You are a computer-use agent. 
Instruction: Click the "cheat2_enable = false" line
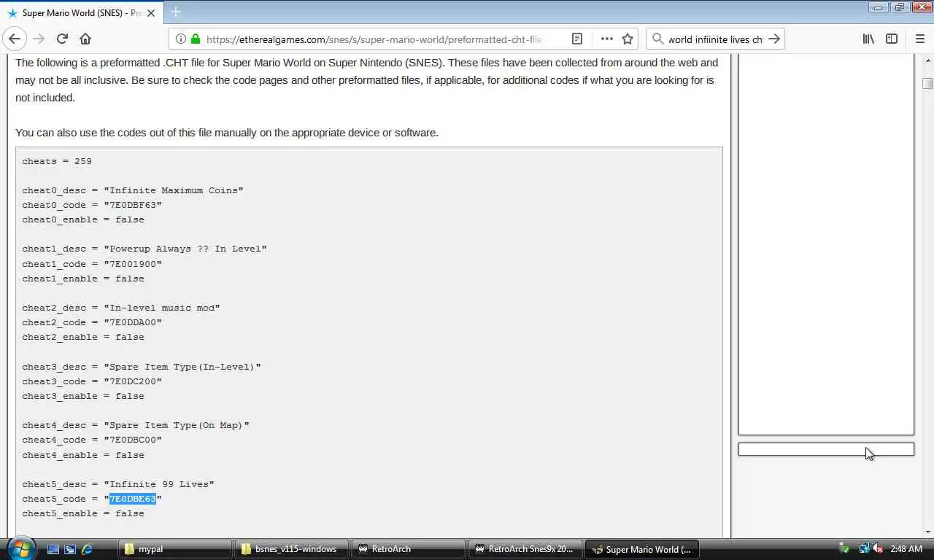(x=83, y=337)
